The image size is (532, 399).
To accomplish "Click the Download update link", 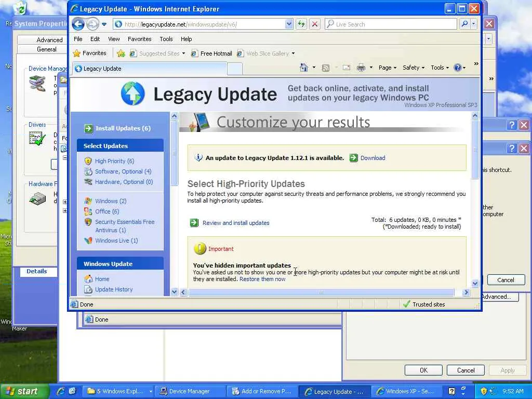I will (x=373, y=158).
